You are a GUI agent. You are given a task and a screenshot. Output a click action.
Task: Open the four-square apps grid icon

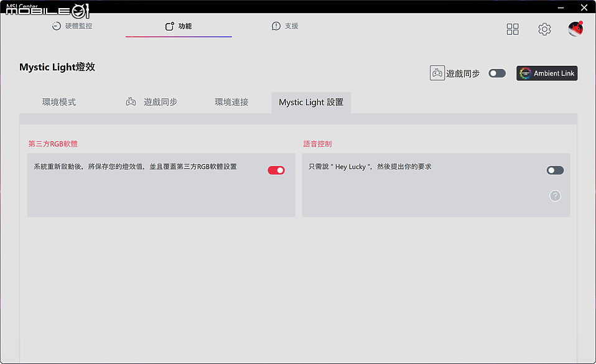coord(513,29)
